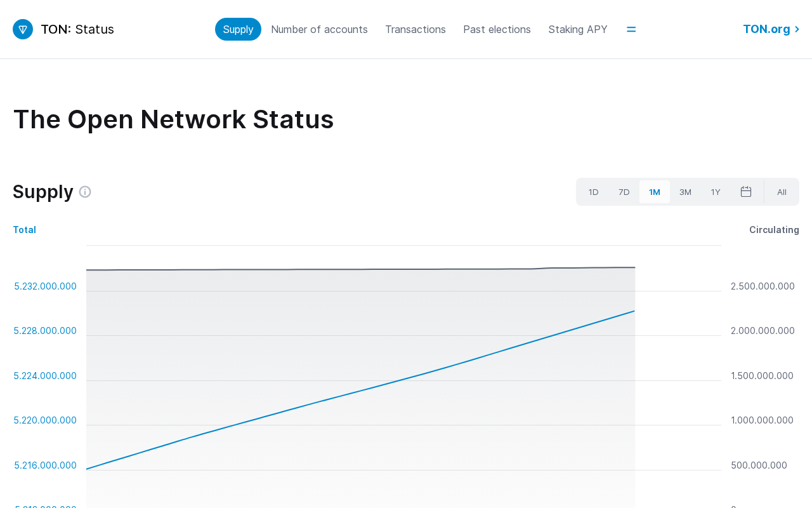
Task: Click the 5.224.000.000 axis label
Action: 45,376
